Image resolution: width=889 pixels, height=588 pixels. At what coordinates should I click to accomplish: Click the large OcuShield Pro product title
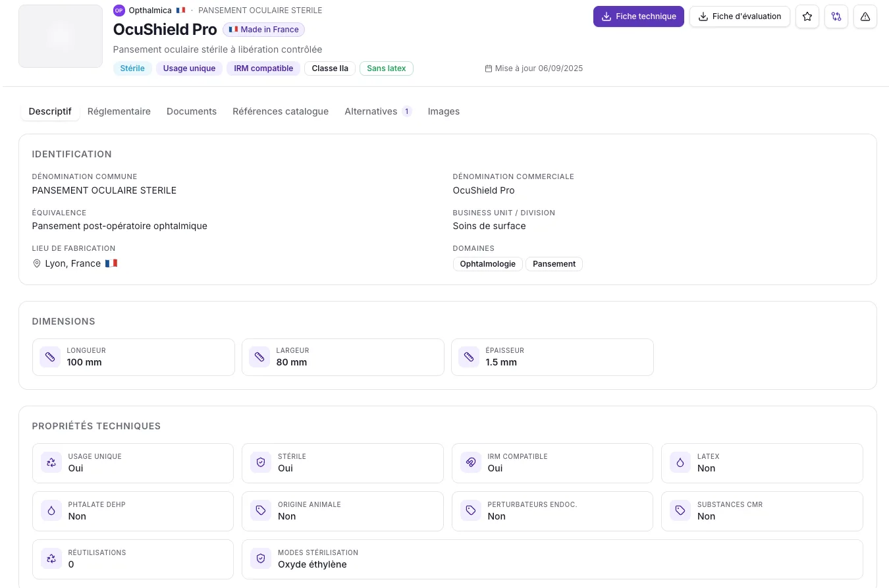tap(165, 30)
